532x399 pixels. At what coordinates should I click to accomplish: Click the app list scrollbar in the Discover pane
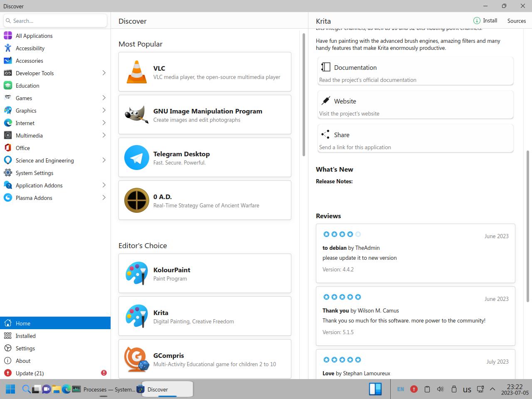click(304, 94)
